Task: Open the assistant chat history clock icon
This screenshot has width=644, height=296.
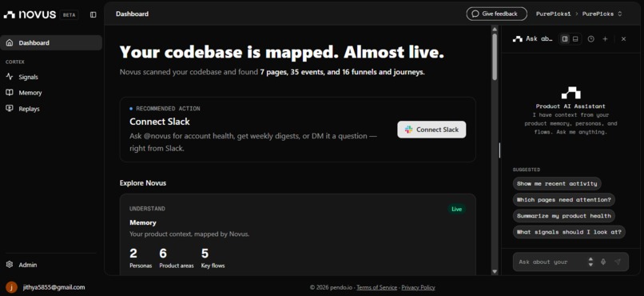Action: 591,38
